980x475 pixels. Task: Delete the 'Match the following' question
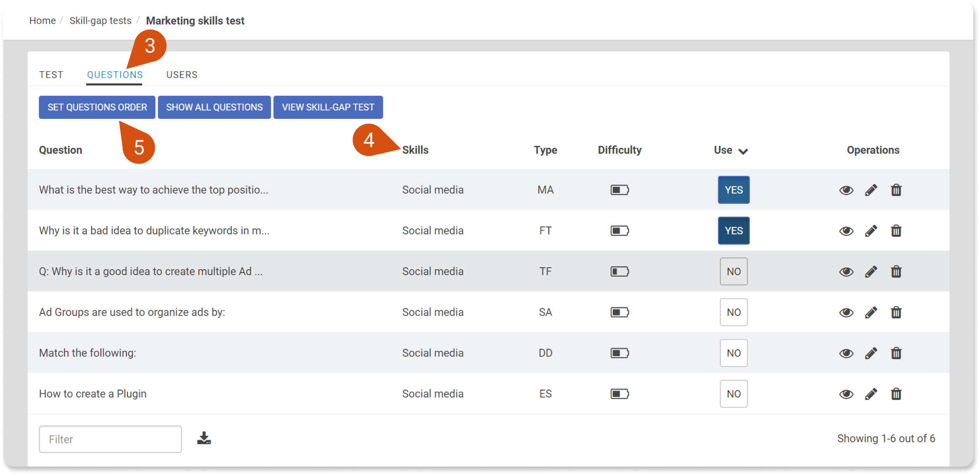pyautogui.click(x=896, y=353)
